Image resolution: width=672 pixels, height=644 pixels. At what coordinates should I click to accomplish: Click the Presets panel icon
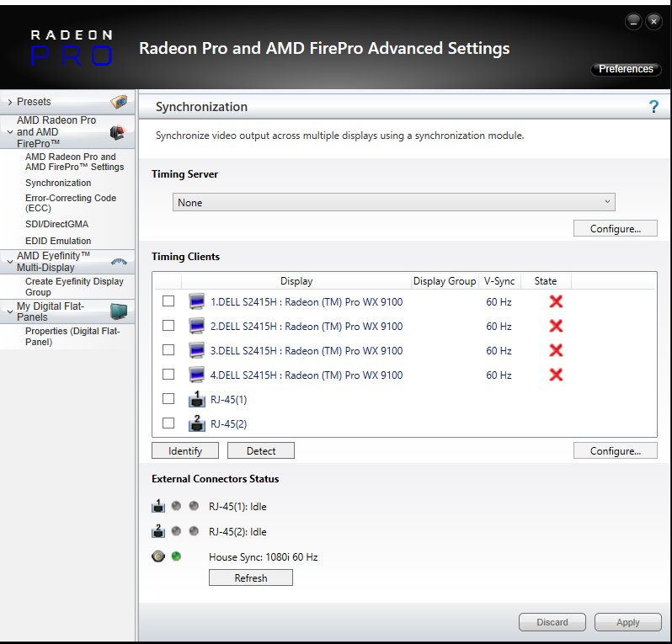pos(119,102)
